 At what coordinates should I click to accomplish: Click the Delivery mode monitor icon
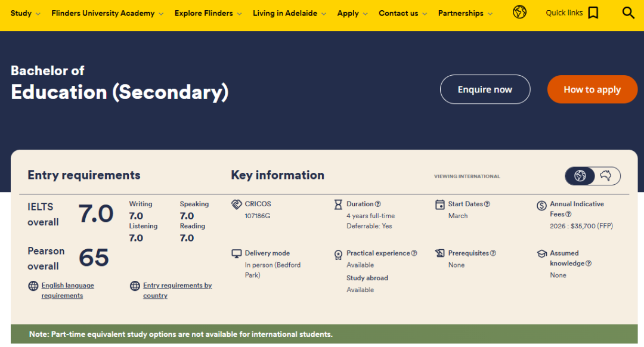[x=237, y=254]
